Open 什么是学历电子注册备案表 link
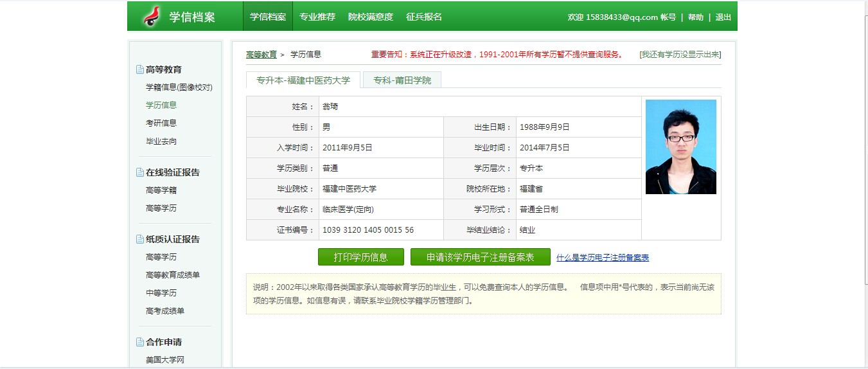The height and width of the screenshot is (369, 868). pos(603,258)
